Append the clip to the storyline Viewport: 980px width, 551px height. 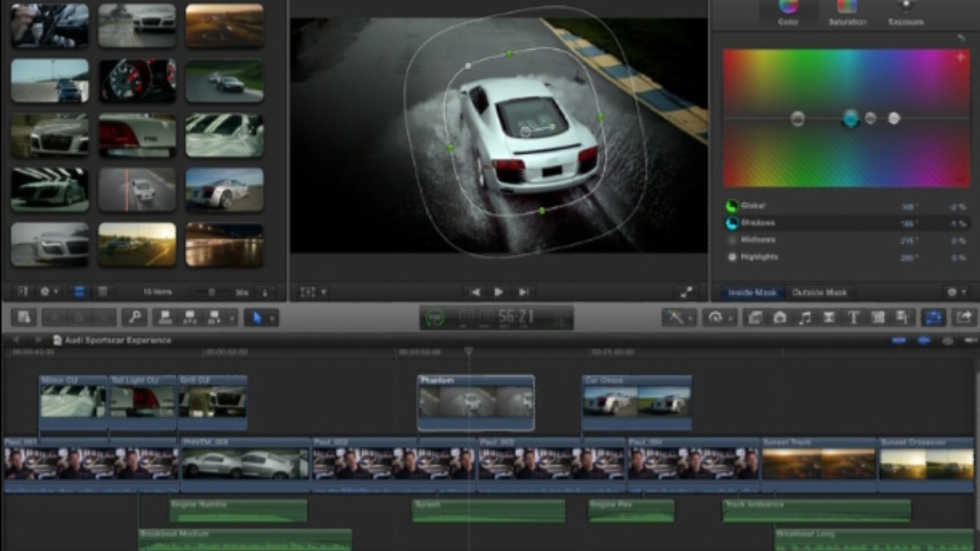click(x=214, y=317)
